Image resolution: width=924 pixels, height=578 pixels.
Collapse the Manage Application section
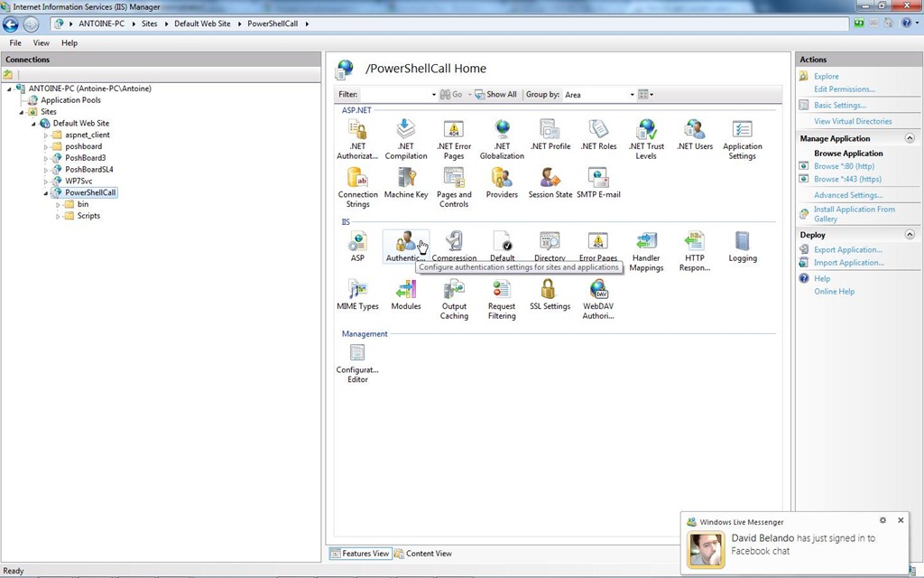910,138
